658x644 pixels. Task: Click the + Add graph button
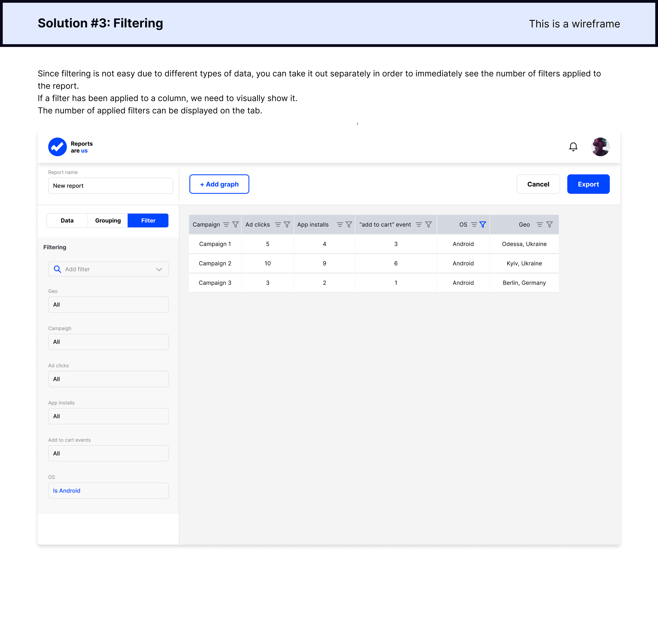tap(219, 184)
